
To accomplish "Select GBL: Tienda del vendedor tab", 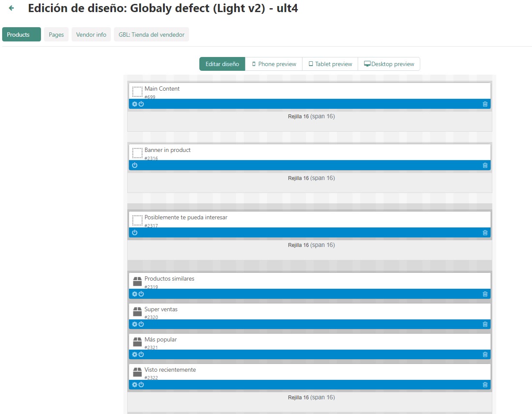I will pyautogui.click(x=151, y=35).
